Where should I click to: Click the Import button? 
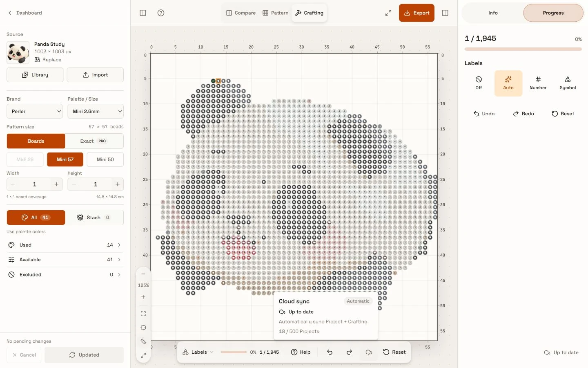(95, 75)
